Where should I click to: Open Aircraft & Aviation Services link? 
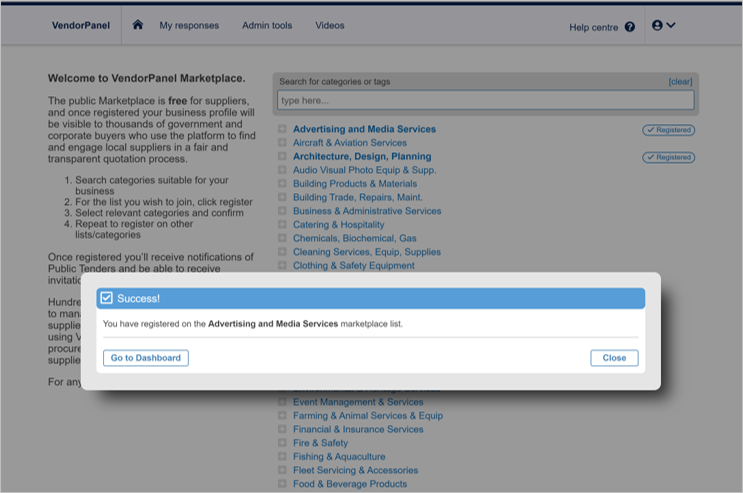(x=350, y=143)
